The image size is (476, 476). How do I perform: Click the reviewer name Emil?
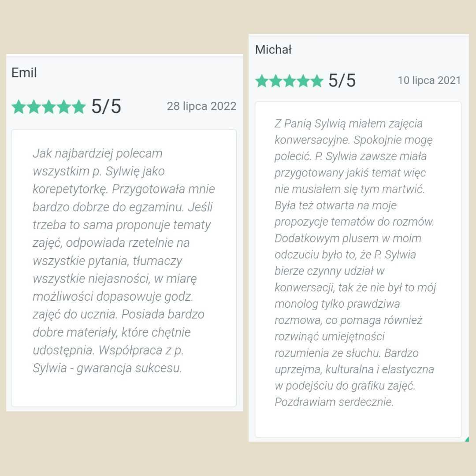coord(24,73)
